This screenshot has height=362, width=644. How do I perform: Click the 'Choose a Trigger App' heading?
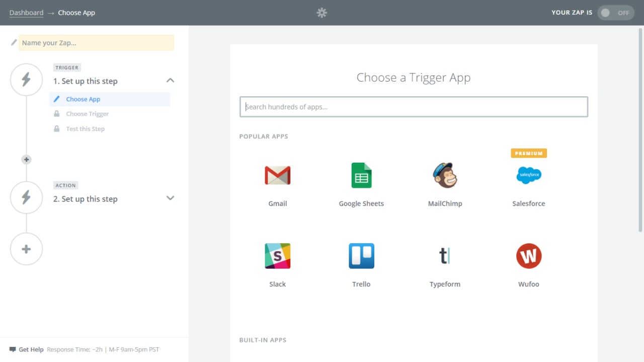pyautogui.click(x=414, y=78)
